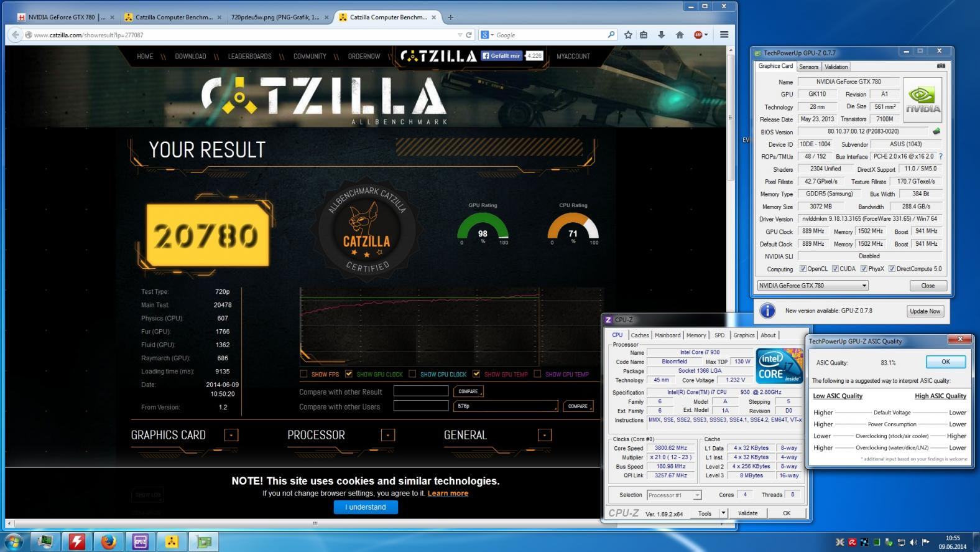This screenshot has height=552, width=980.
Task: Open the GPU selection dropdown in GPU-Z
Action: (x=812, y=286)
